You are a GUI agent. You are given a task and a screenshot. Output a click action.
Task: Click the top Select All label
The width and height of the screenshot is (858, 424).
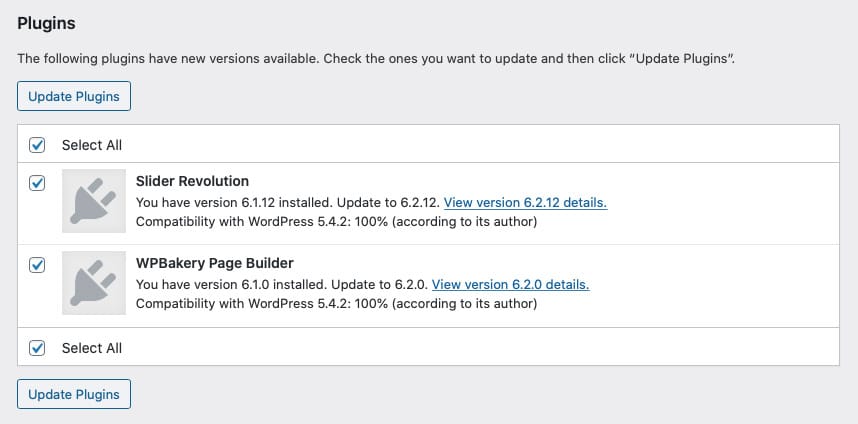[92, 145]
